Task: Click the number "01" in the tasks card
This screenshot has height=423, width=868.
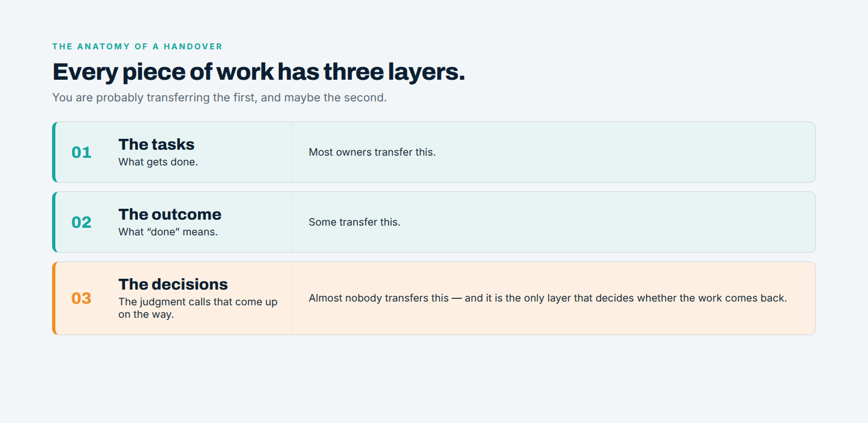Action: point(81,152)
